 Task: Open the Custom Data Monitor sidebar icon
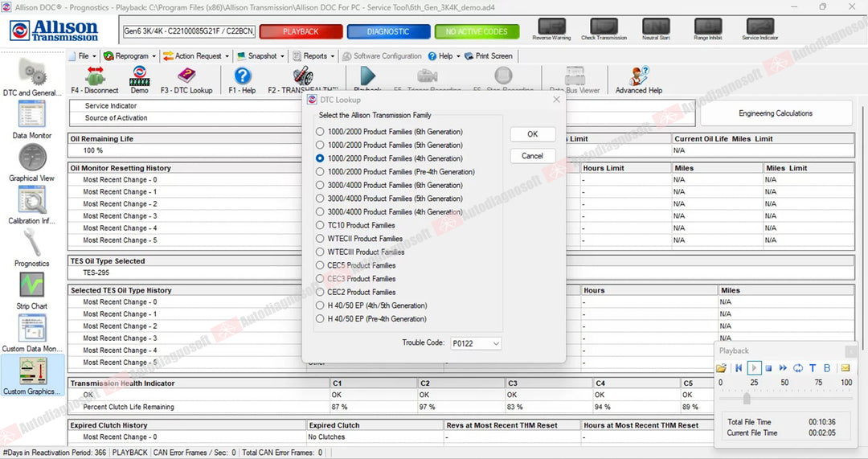tap(32, 328)
